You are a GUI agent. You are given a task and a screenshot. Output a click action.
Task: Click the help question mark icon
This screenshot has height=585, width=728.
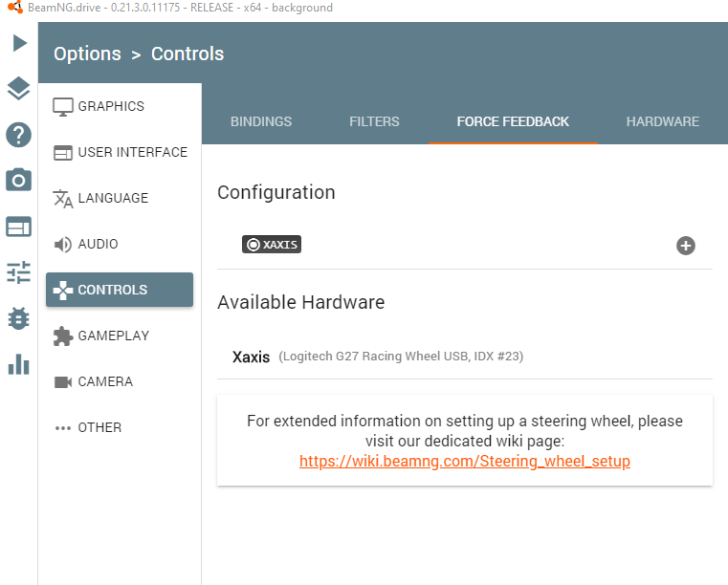(18, 135)
